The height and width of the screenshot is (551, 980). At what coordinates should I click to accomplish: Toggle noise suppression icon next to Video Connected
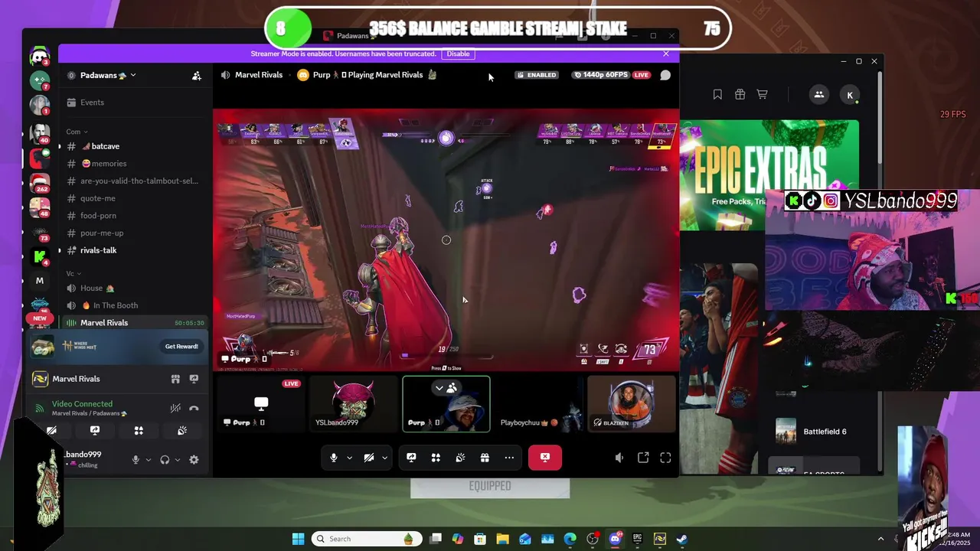tap(175, 409)
